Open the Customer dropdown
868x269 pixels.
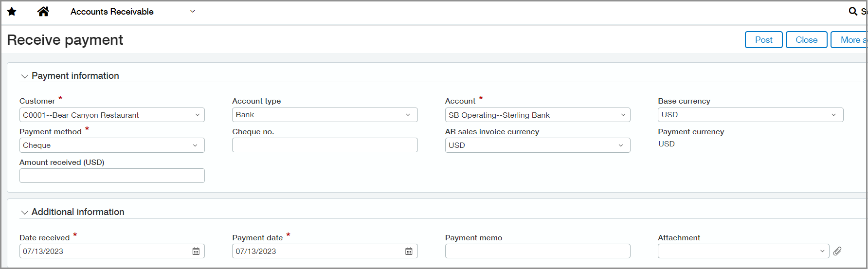click(112, 115)
